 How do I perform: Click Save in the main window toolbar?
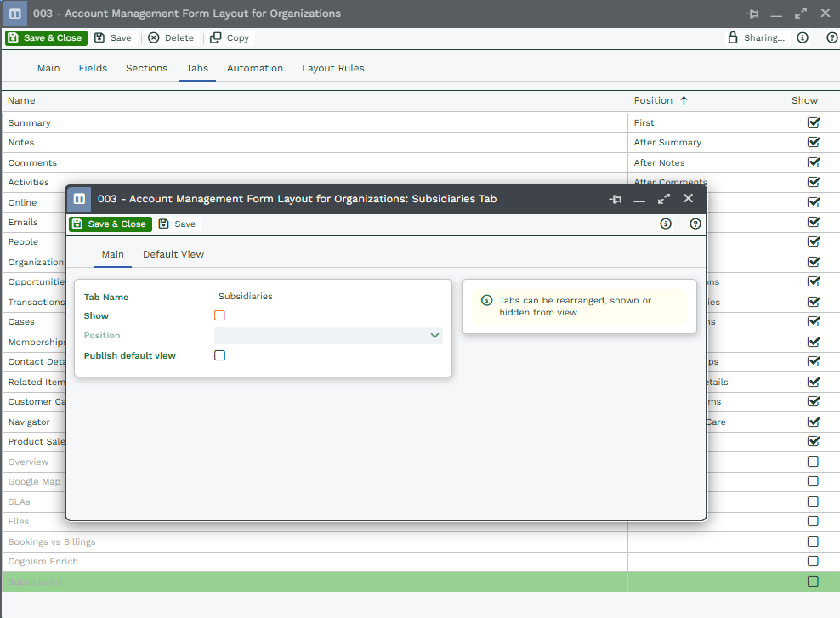(x=113, y=37)
